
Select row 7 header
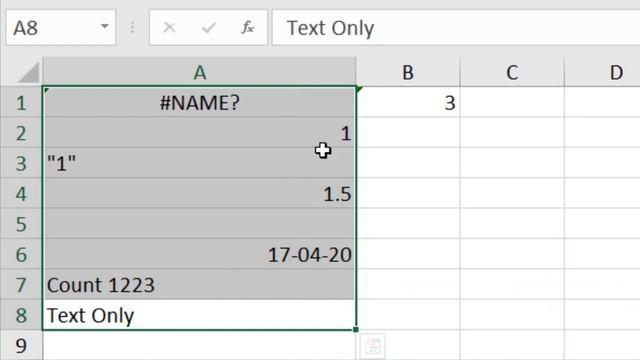[22, 284]
